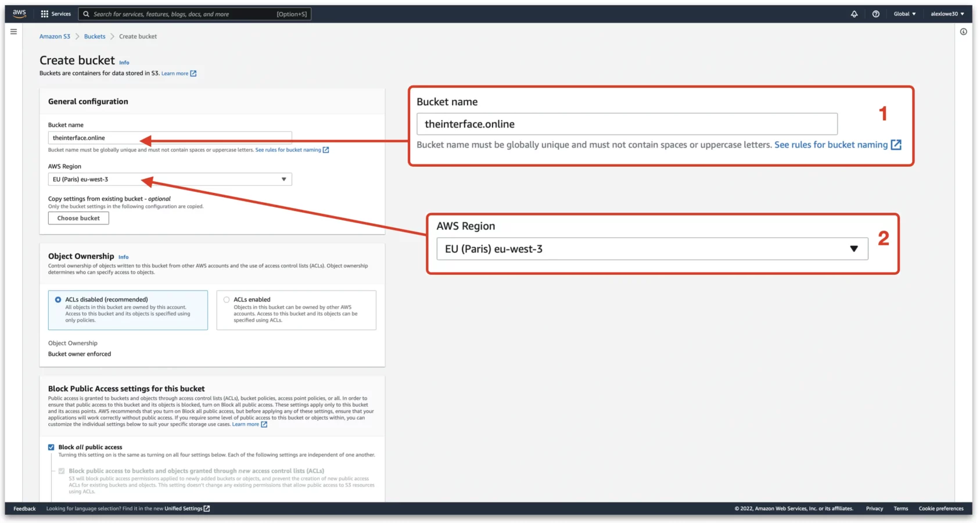Click the AWS logo home icon
Viewport: 980px width, 523px height.
[19, 13]
